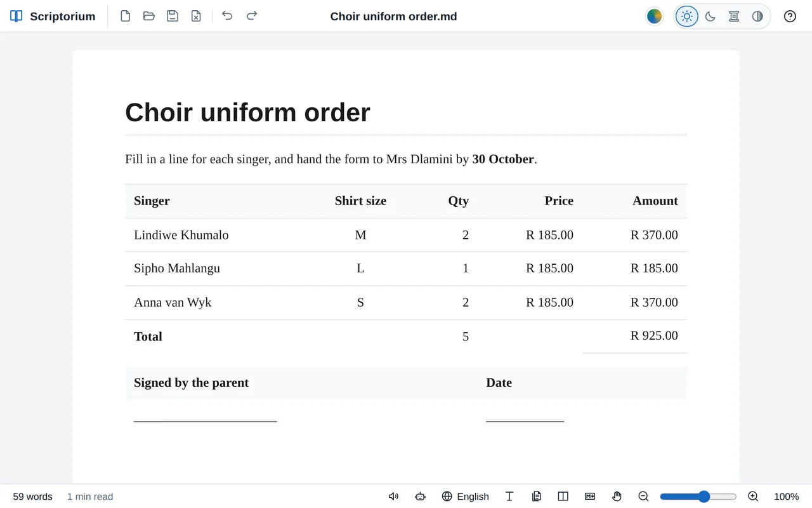Image resolution: width=812 pixels, height=508 pixels.
Task: Switch to the light sun theme
Action: (x=687, y=17)
